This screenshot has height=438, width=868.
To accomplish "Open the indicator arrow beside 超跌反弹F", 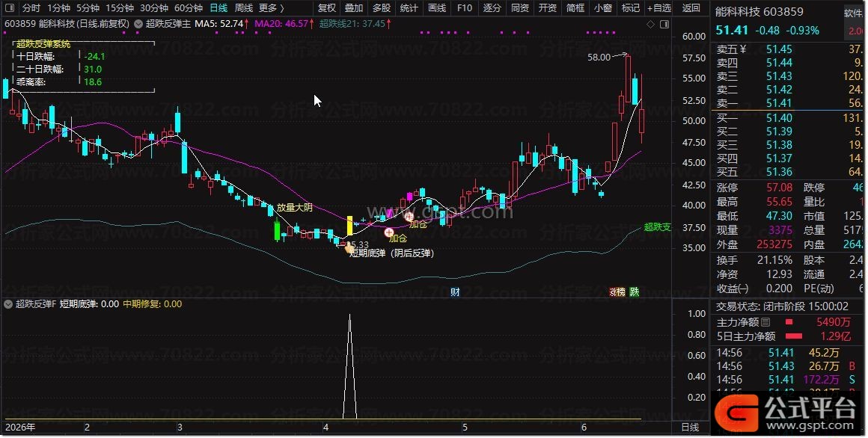I will pyautogui.click(x=8, y=304).
